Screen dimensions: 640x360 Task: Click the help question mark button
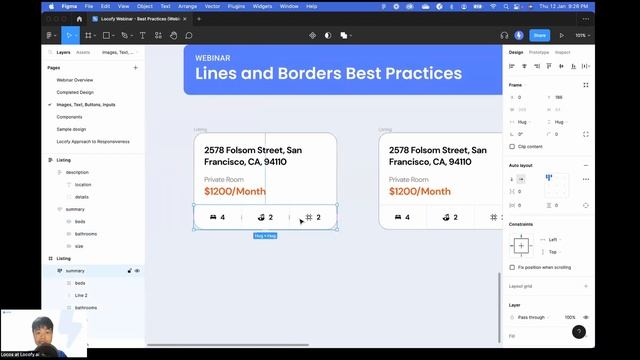pyautogui.click(x=579, y=332)
